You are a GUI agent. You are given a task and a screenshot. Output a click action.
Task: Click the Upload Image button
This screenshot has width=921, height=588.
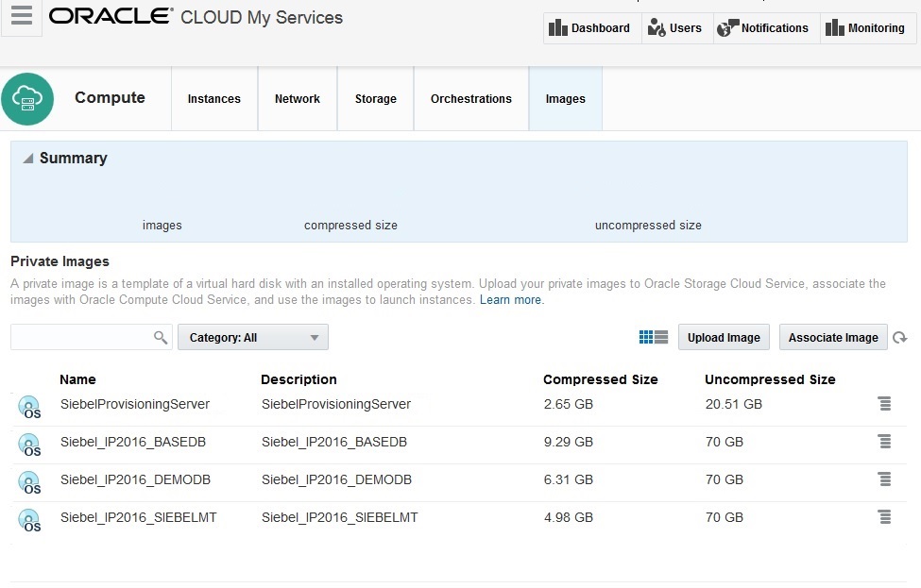(x=724, y=336)
